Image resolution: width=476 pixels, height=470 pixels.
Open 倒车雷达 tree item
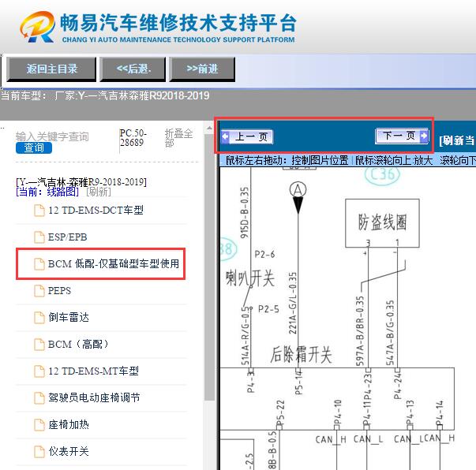(69, 317)
